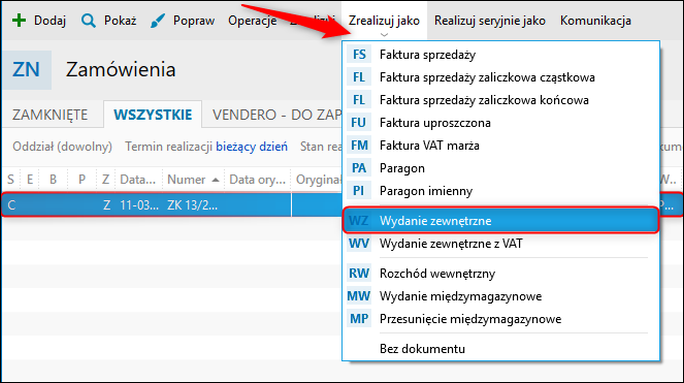Image resolution: width=684 pixels, height=383 pixels.
Task: Click the Orygina column header
Action: pyautogui.click(x=318, y=179)
